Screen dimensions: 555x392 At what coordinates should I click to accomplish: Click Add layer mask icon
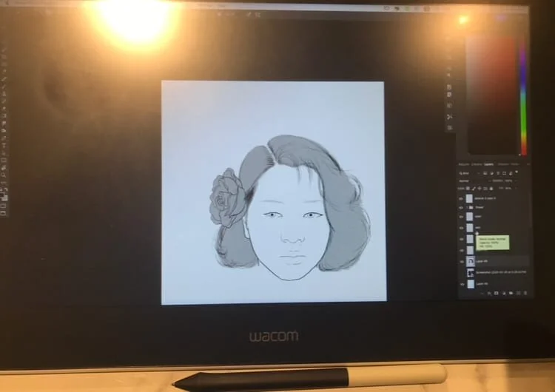click(497, 293)
